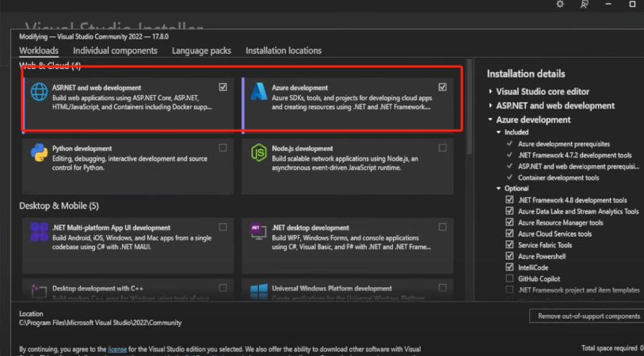Click the .NET desktop development icon
Viewport: 644px width, 356px height.
point(259,232)
